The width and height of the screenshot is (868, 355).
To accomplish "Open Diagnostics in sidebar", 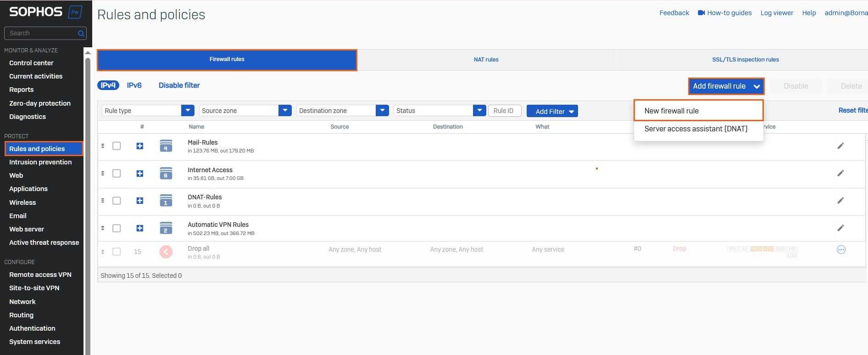I will [x=28, y=117].
